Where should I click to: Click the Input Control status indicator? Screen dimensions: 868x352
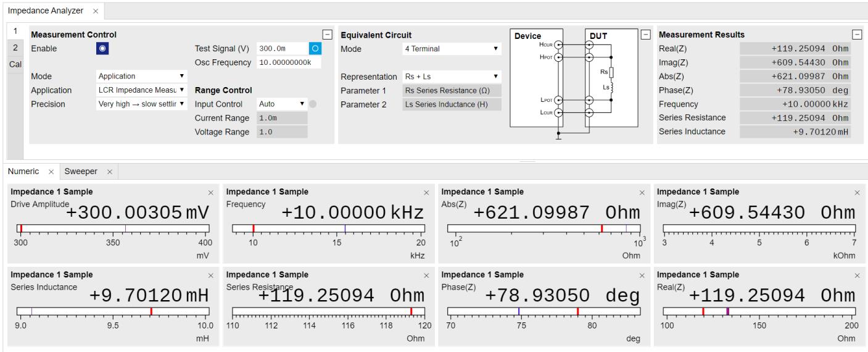pyautogui.click(x=312, y=104)
